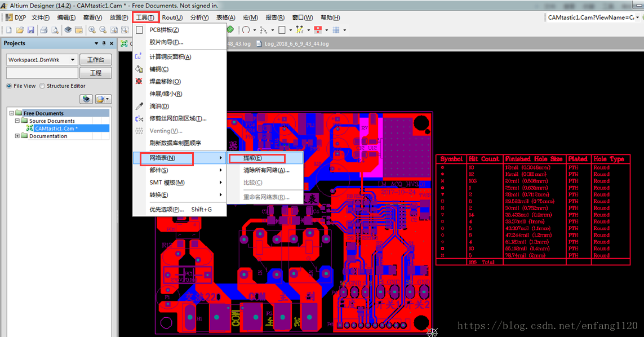The height and width of the screenshot is (337, 644).
Task: Click the compile icon in Projects panel
Action: [x=86, y=99]
